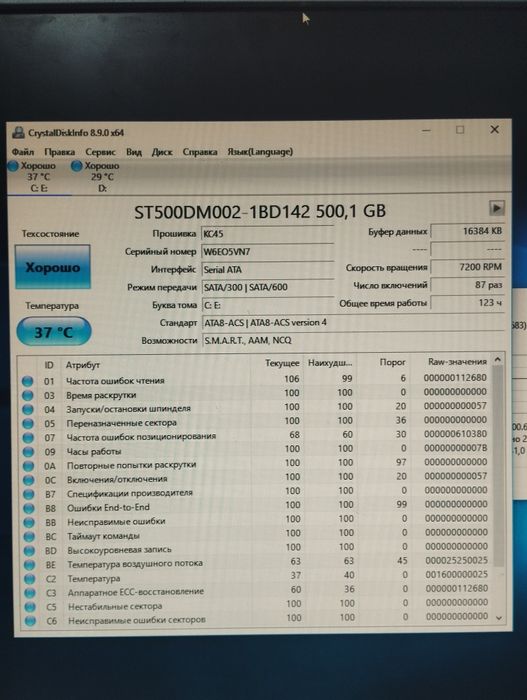Screen dimensions: 527x700
Task: Click status icon for attribute 03
Action: (x=28, y=396)
